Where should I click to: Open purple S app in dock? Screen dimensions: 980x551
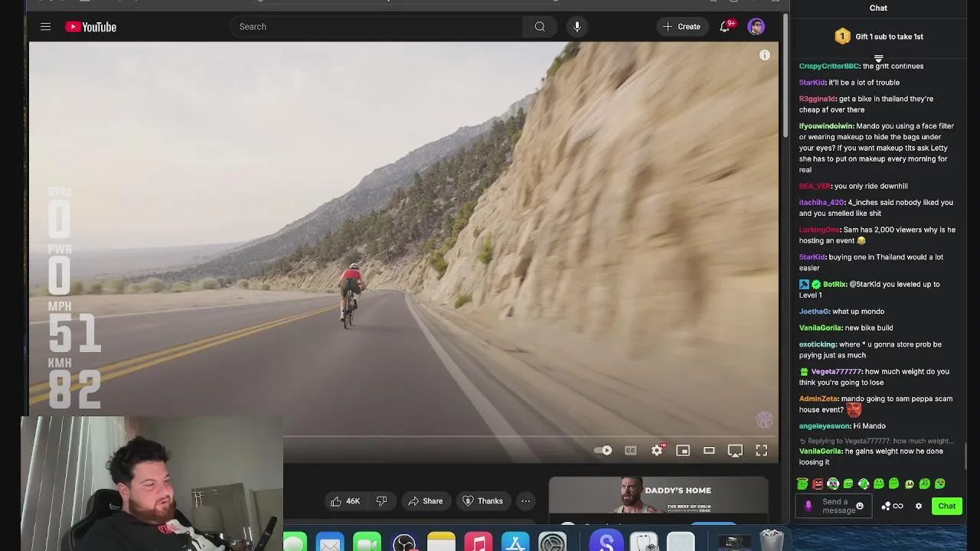point(606,542)
